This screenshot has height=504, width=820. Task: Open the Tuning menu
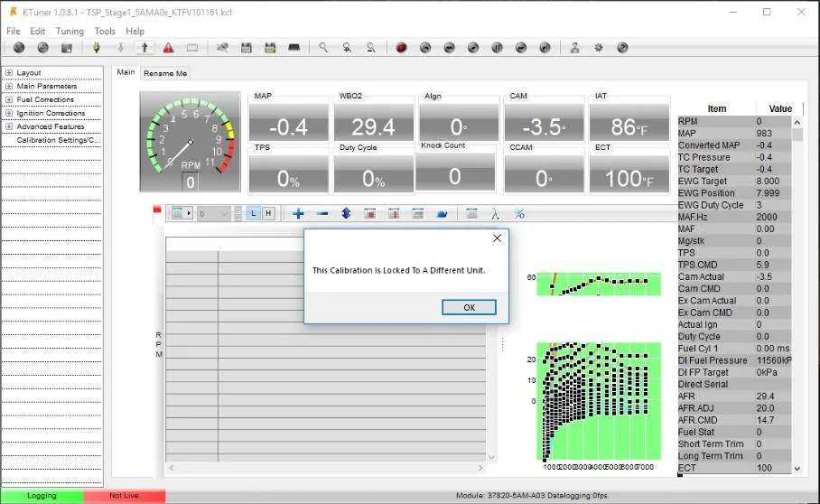pyautogui.click(x=70, y=31)
